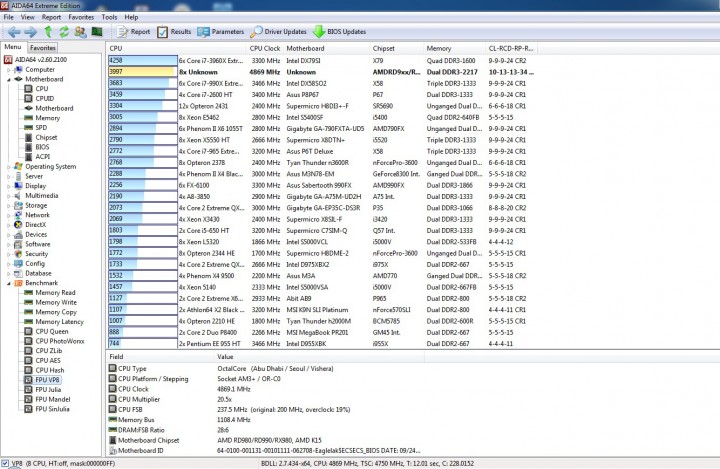Image resolution: width=720 pixels, height=469 pixels.
Task: Open the Tools menu
Action: coord(109,17)
